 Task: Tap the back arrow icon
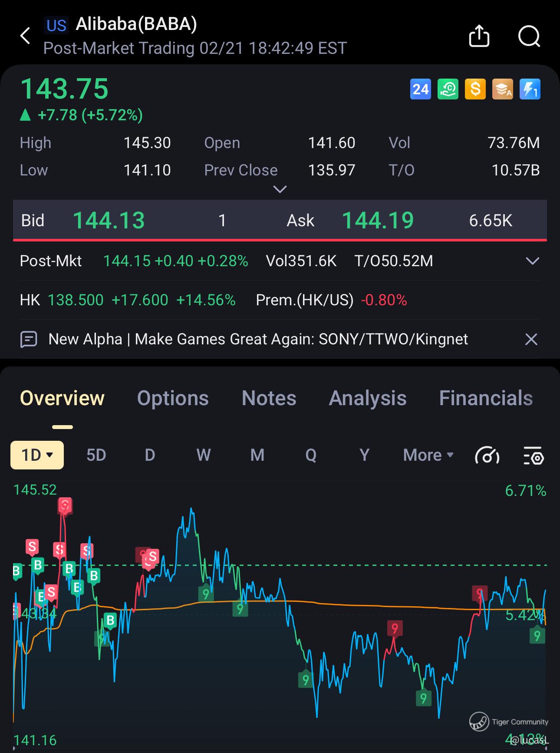(x=26, y=36)
